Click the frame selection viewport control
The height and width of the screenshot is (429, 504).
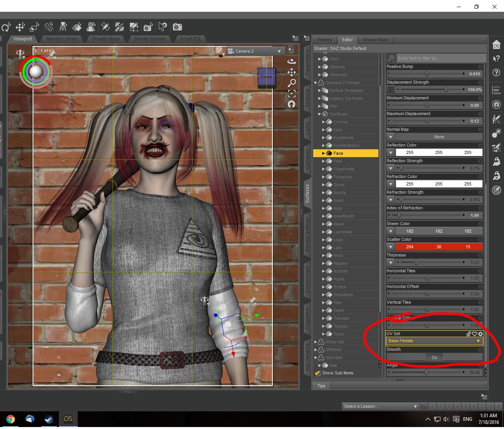pyautogui.click(x=292, y=93)
